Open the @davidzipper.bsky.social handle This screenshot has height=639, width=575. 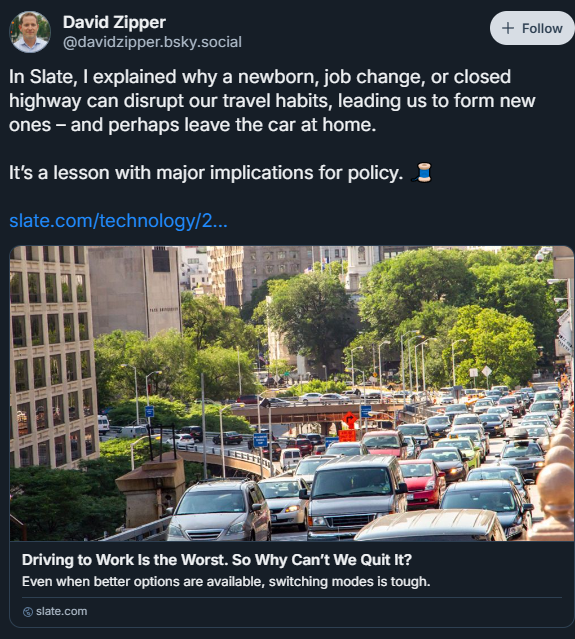(152, 42)
